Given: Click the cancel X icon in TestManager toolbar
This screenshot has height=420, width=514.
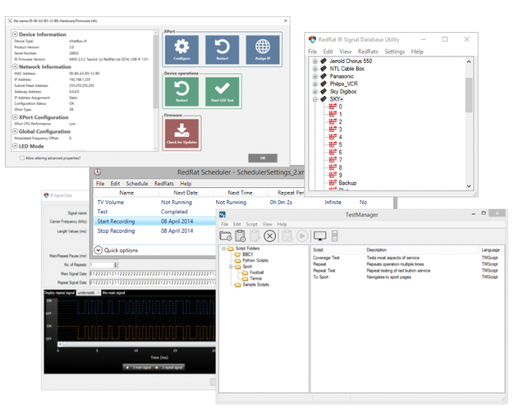Looking at the screenshot, I should pyautogui.click(x=270, y=235).
